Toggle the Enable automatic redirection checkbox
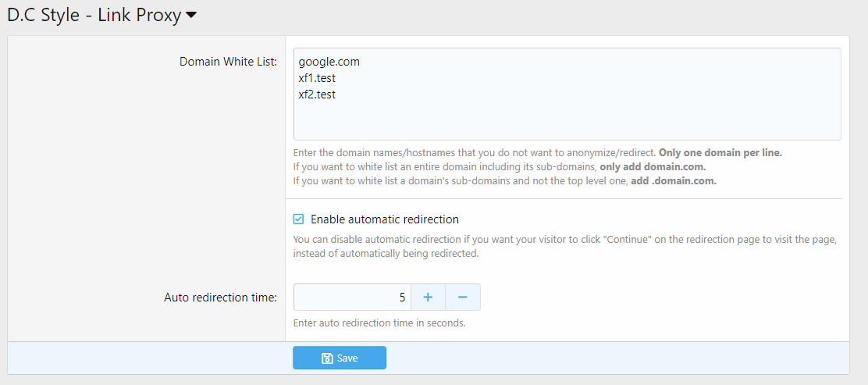The height and width of the screenshot is (385, 868). point(298,219)
